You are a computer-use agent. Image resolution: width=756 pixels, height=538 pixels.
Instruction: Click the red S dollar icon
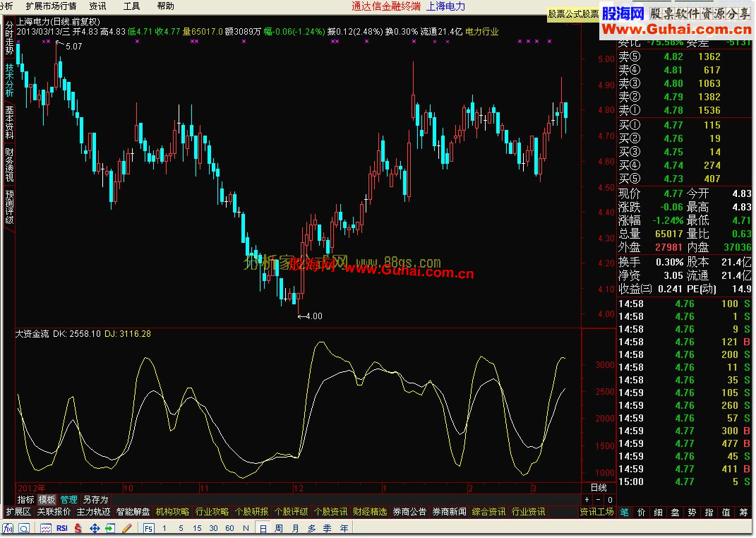[x=78, y=528]
